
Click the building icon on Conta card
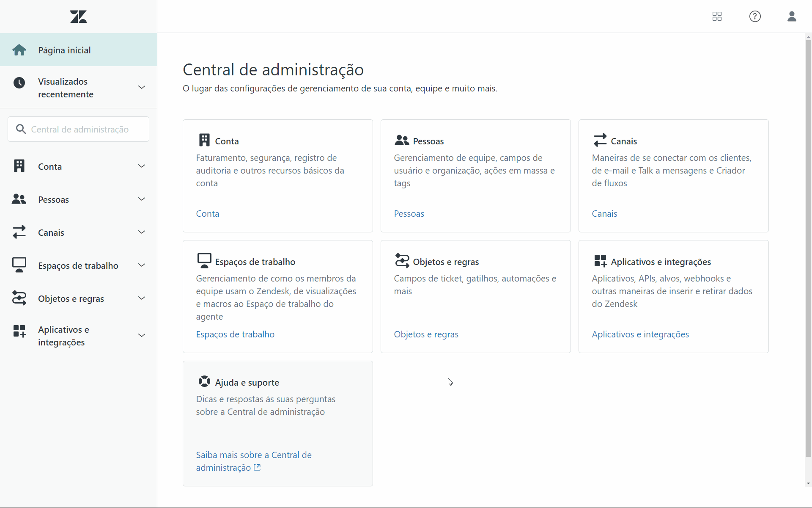point(204,140)
